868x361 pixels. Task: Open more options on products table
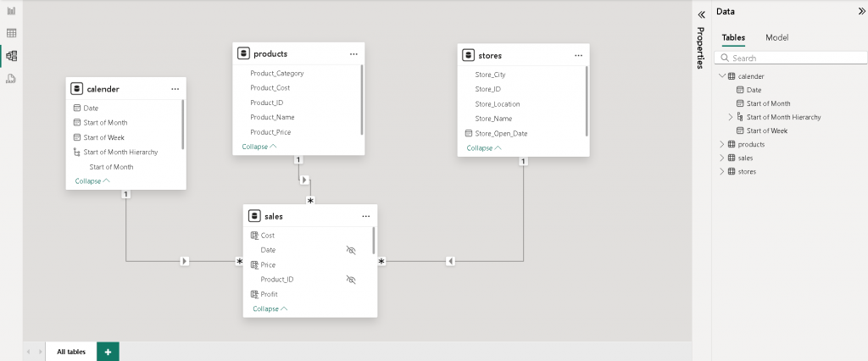pos(353,53)
